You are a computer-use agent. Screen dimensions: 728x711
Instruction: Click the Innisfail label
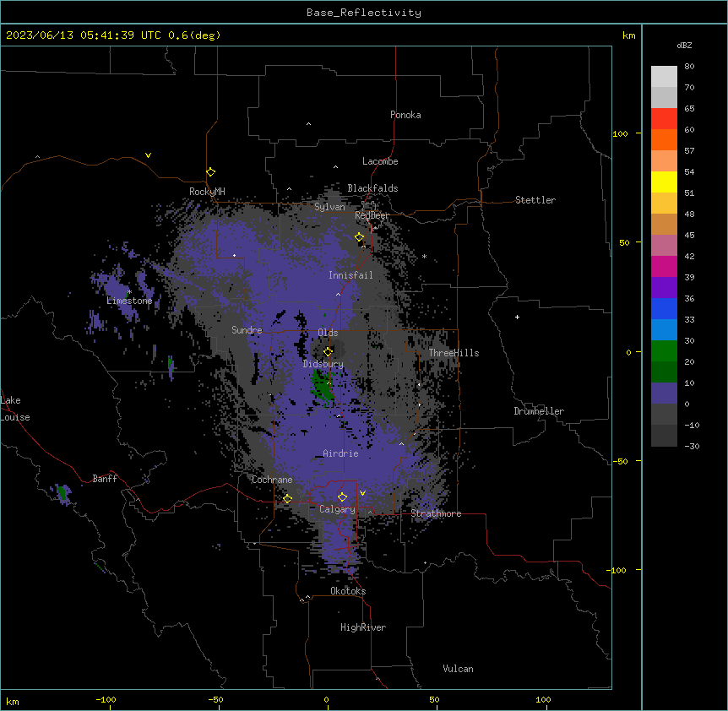tap(350, 275)
